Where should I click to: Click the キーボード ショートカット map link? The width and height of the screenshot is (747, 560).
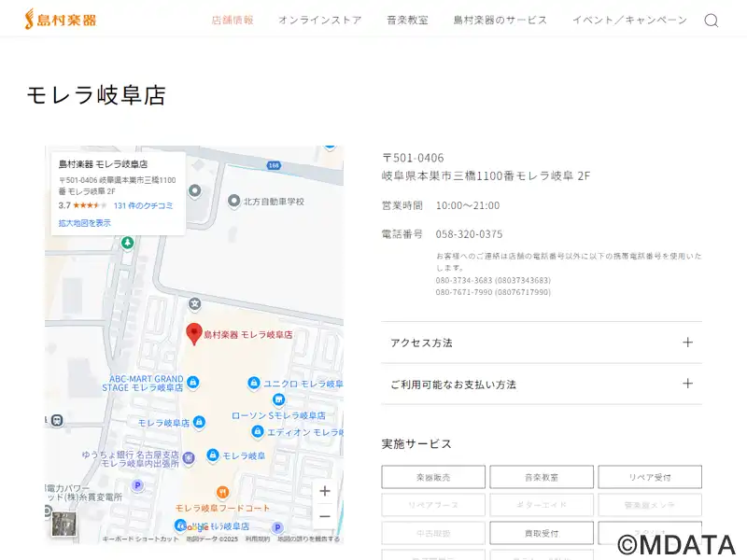tap(141, 539)
